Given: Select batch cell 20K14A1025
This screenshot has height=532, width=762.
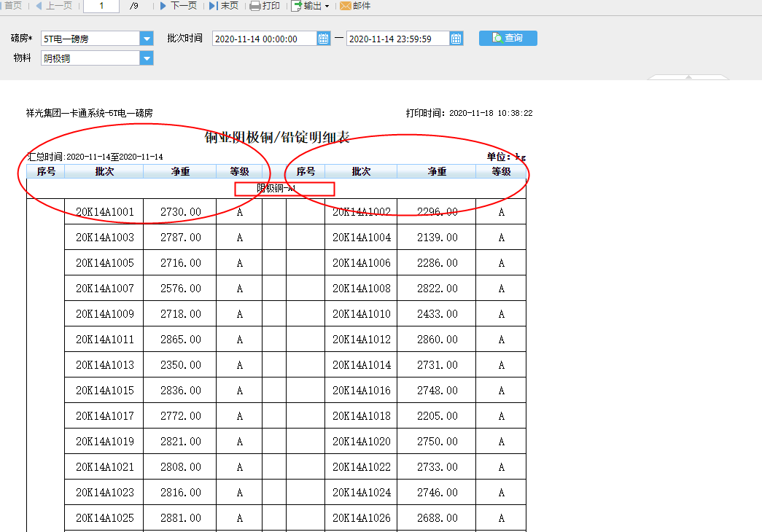Looking at the screenshot, I should (104, 518).
